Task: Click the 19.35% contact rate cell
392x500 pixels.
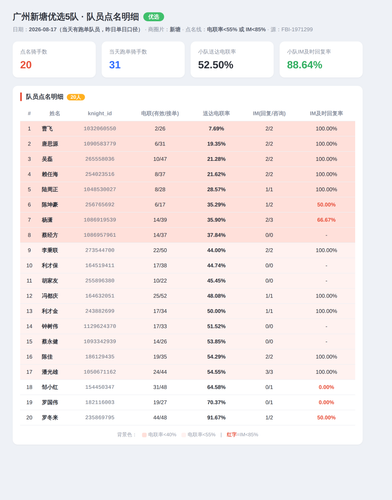Action: click(216, 144)
